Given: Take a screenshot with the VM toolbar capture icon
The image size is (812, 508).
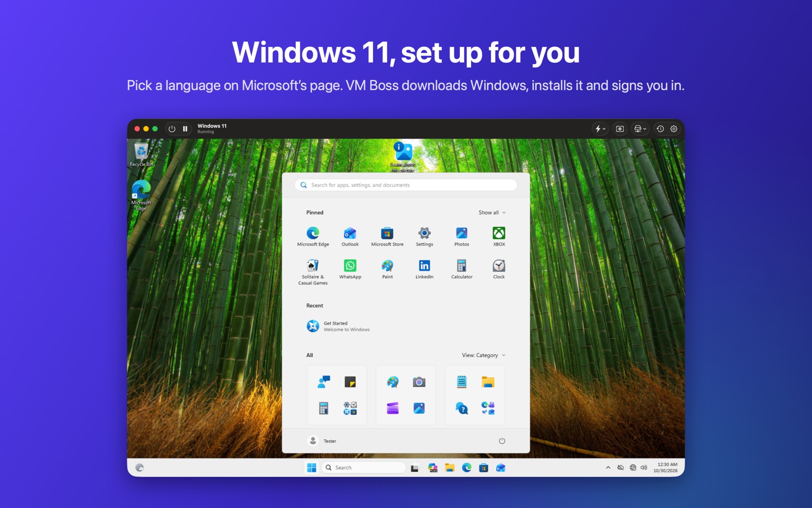Looking at the screenshot, I should (620, 129).
